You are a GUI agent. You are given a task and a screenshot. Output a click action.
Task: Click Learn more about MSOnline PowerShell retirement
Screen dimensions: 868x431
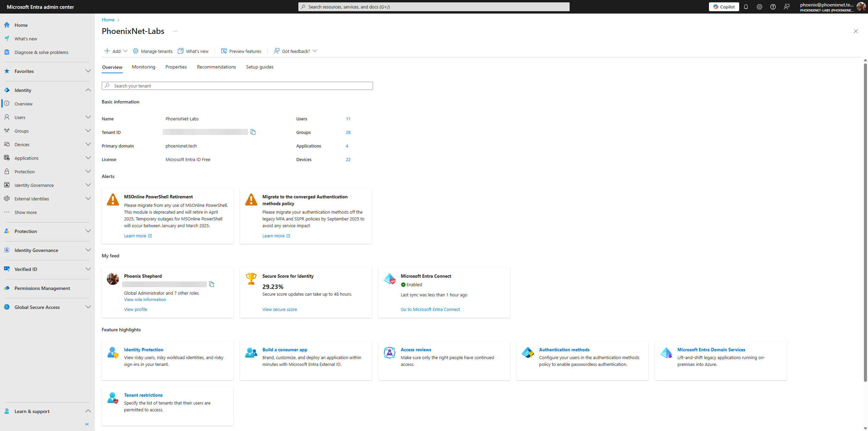click(135, 235)
